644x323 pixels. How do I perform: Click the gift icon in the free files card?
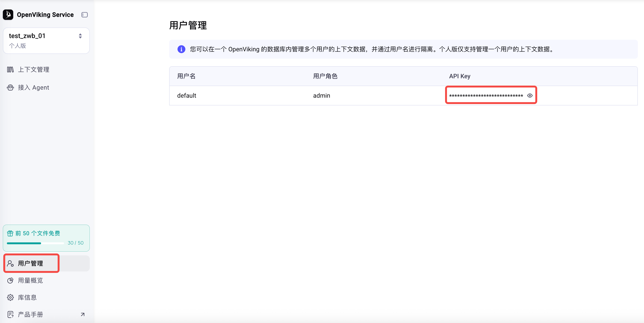10,233
